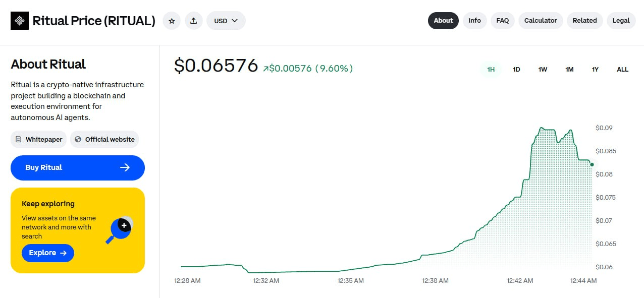The height and width of the screenshot is (298, 644).
Task: Click the arrow on Buy Ritual button
Action: 125,167
